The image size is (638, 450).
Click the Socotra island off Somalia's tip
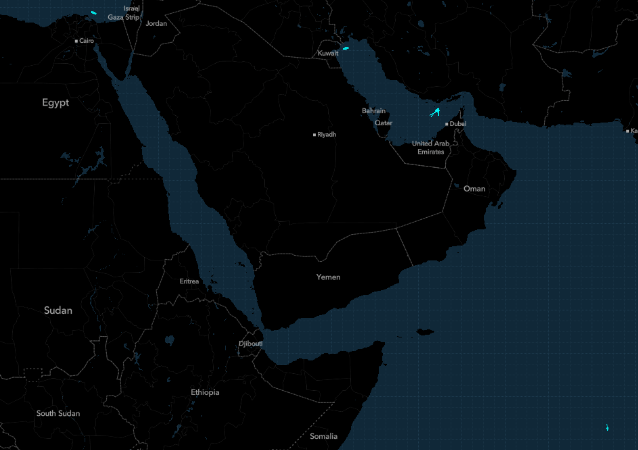pos(425,332)
